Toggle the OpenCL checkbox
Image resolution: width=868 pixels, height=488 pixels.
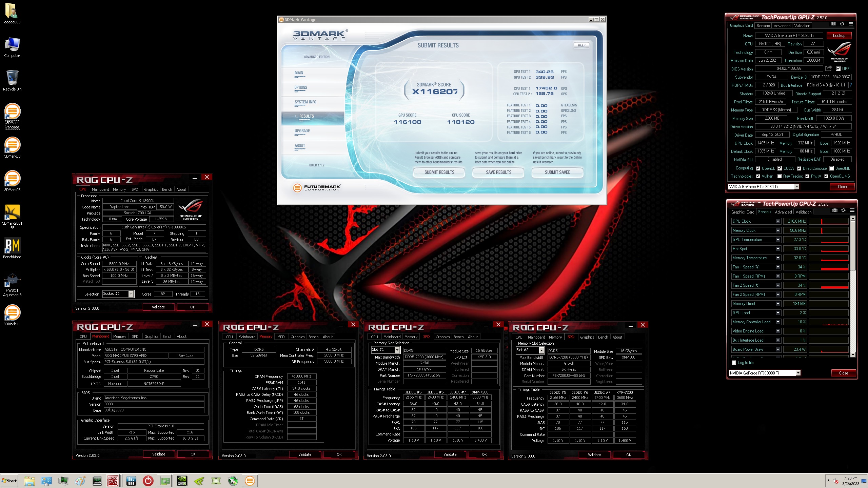(x=758, y=168)
